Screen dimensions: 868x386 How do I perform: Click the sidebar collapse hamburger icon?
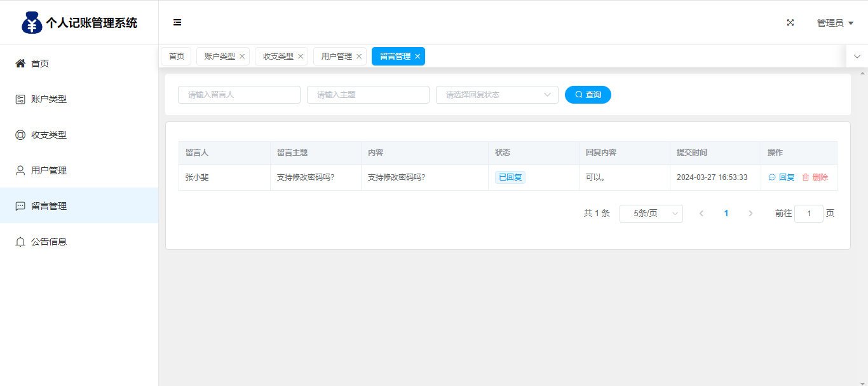(x=177, y=22)
